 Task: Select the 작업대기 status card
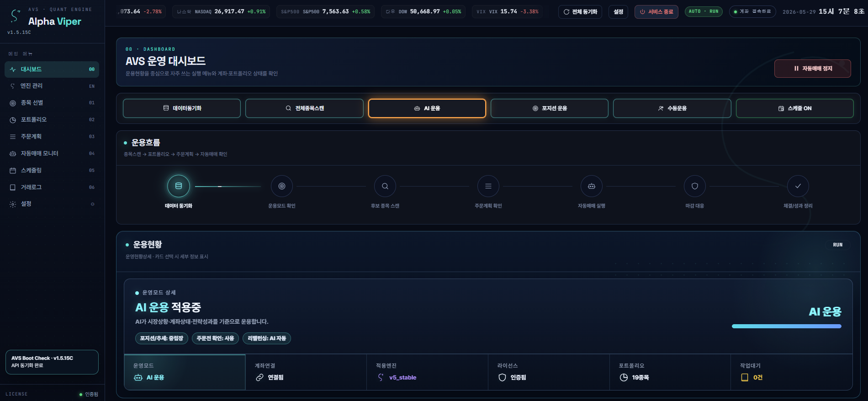(792, 372)
